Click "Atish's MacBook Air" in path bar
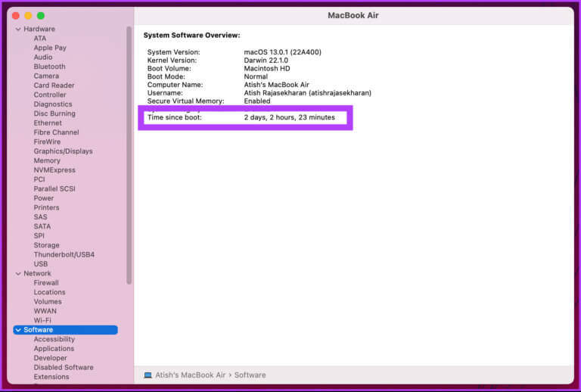The width and height of the screenshot is (581, 392). pyautogui.click(x=191, y=375)
